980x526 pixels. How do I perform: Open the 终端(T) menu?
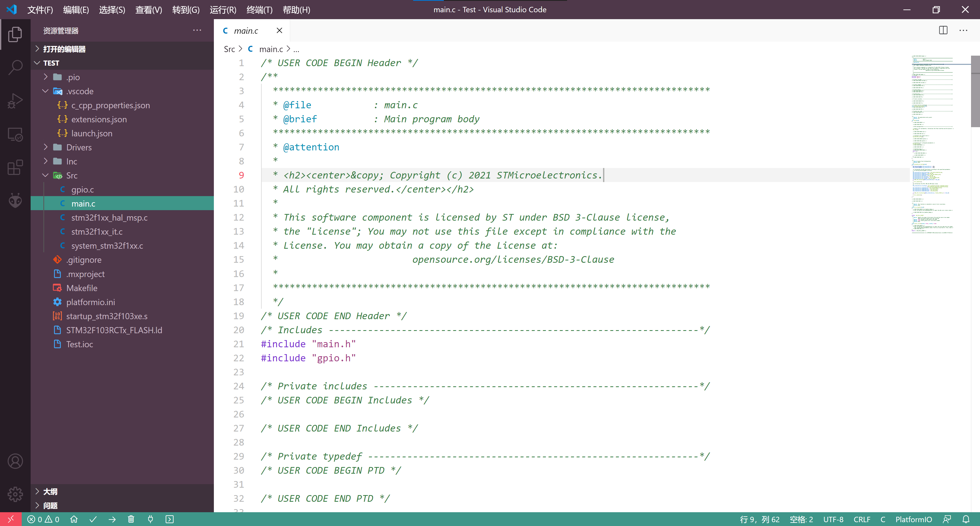pyautogui.click(x=260, y=9)
